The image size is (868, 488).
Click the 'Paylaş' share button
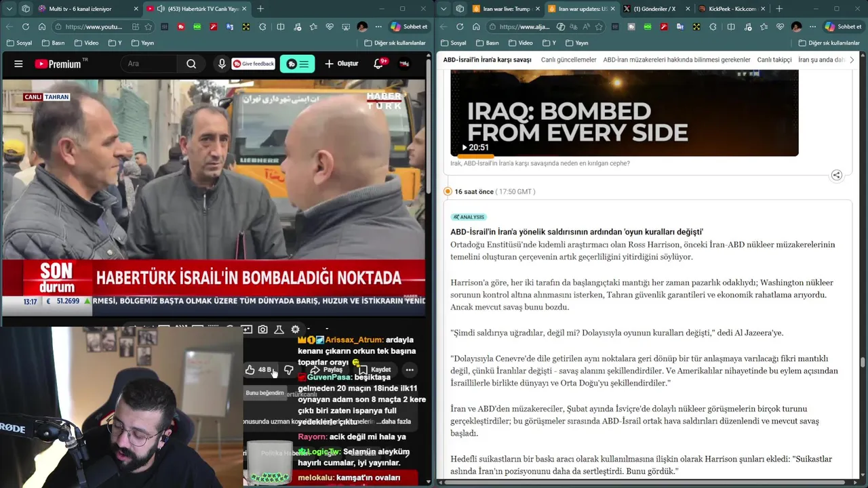click(x=326, y=369)
